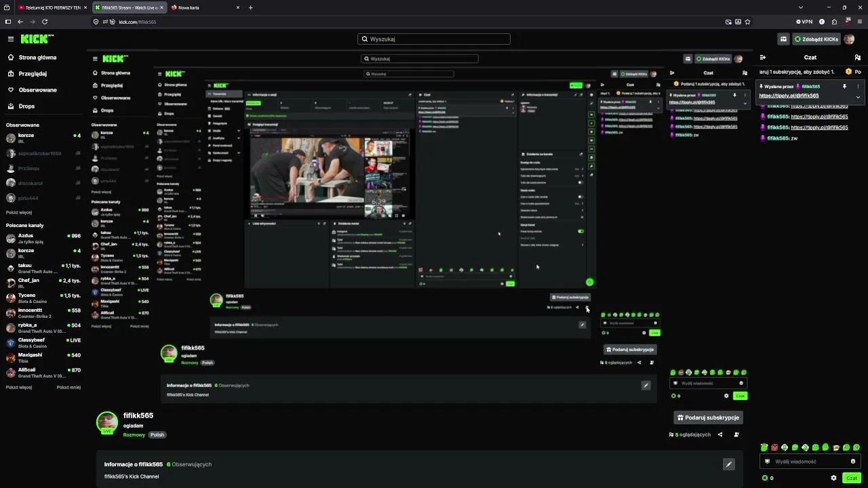Switch to the Nowa karta browser tab
Screen dimensions: 868x488
[x=205, y=7]
